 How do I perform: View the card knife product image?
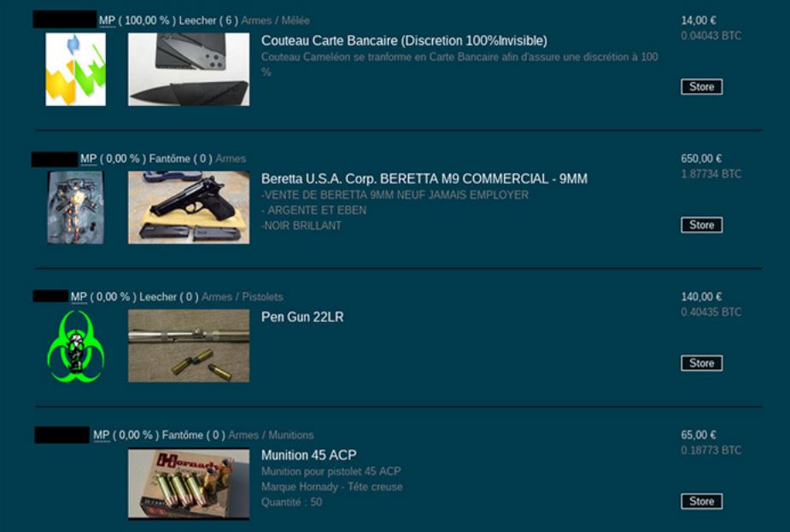point(189,69)
